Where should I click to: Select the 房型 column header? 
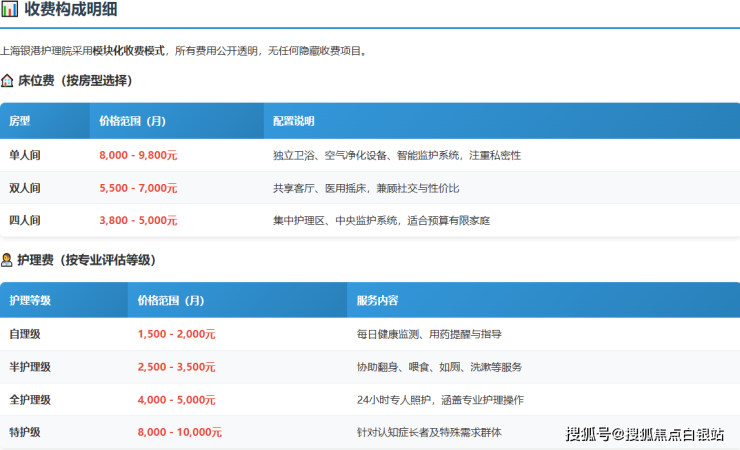20,121
